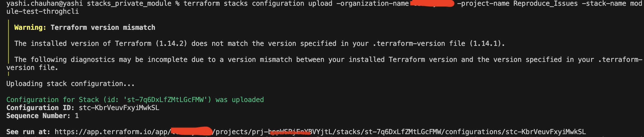This screenshot has height=137, width=644.
Task: Click the quoted stack id in green line
Action: 164,100
